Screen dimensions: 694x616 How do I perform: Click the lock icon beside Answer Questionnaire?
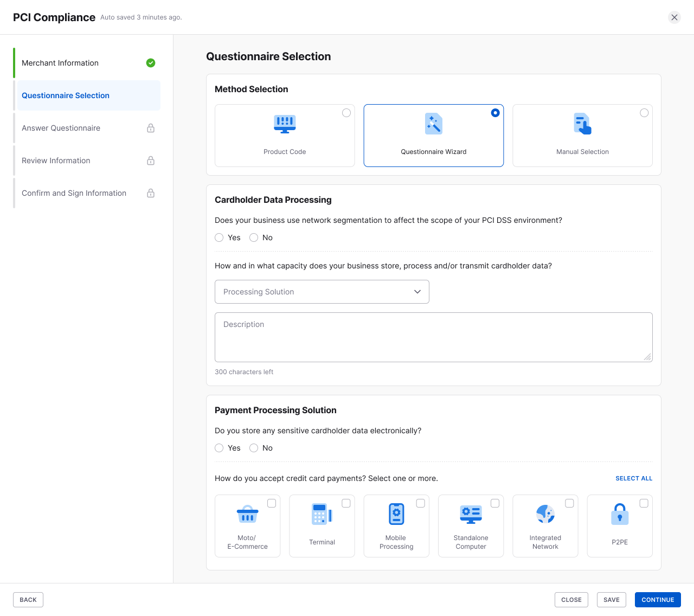point(151,128)
